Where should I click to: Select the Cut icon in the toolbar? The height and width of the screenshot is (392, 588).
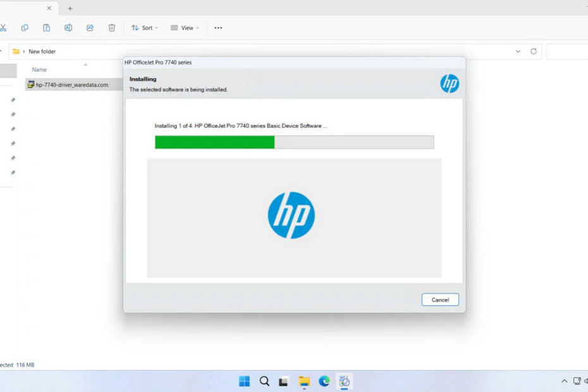click(4, 28)
